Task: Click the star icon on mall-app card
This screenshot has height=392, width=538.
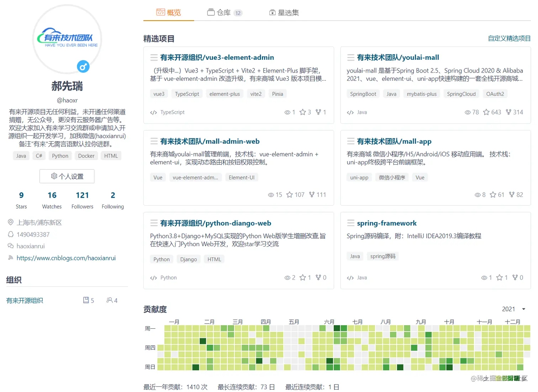Action: 493,195
